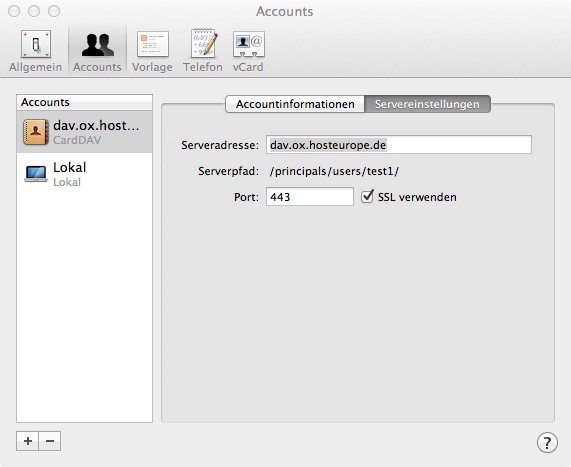Click the Serverpfad value /principals/users/test1/

click(334, 171)
